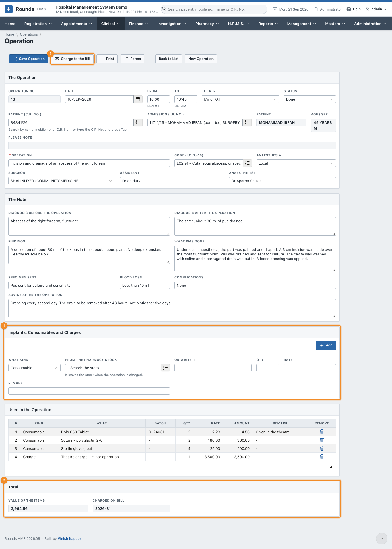Open the Anaesthesia dropdown showing Local
392x549 pixels.
click(296, 163)
